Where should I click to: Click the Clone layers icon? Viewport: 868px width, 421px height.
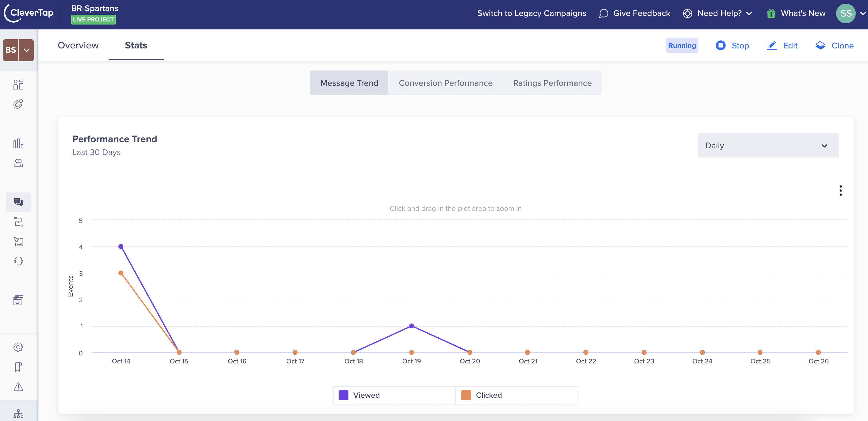coord(820,45)
